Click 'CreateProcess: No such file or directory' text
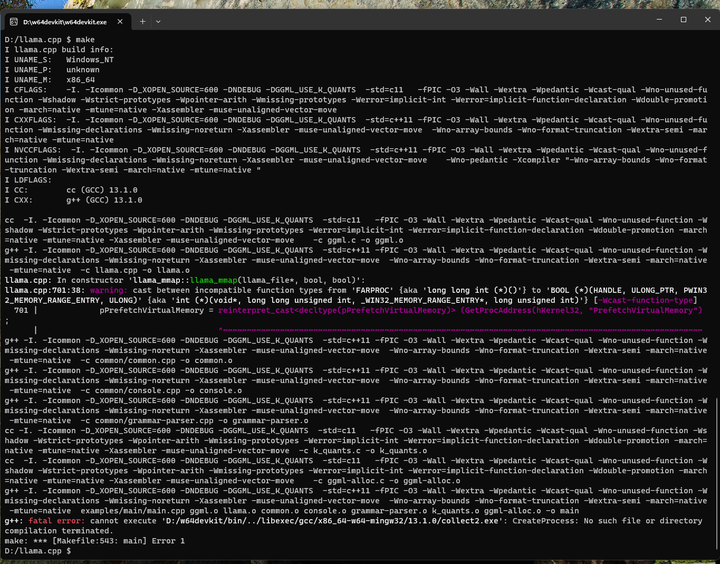 coord(607,521)
